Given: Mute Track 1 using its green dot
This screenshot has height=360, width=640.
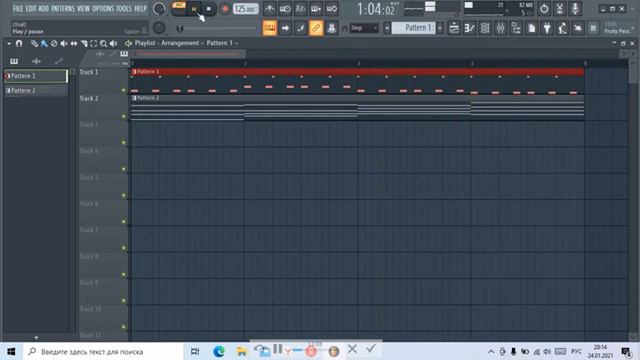Looking at the screenshot, I should [x=124, y=90].
